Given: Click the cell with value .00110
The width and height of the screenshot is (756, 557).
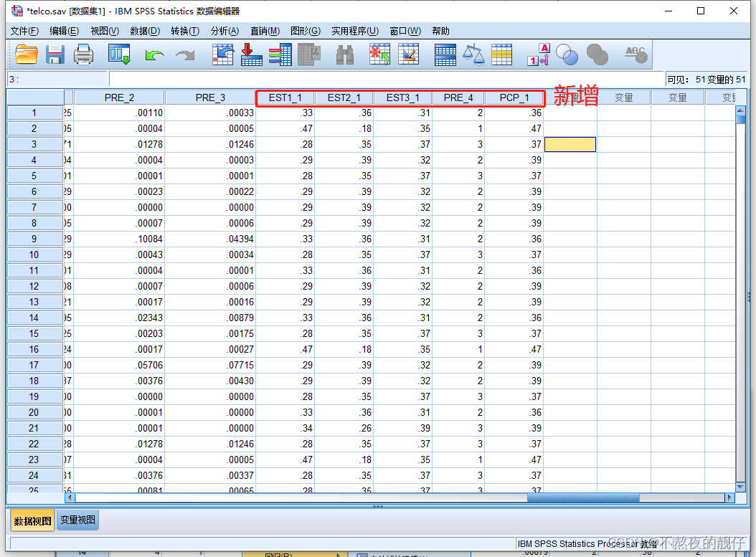Looking at the screenshot, I should 119,113.
